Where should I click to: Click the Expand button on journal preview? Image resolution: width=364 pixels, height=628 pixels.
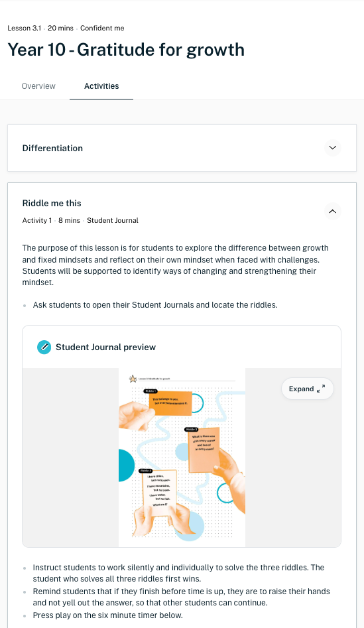[307, 389]
